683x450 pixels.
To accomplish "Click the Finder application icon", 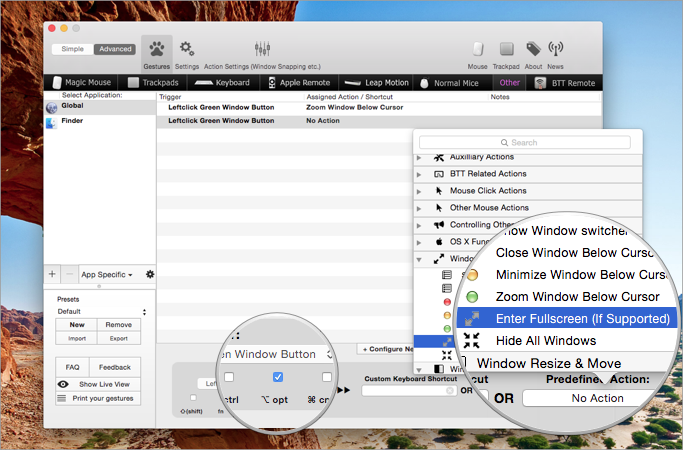I will [51, 123].
